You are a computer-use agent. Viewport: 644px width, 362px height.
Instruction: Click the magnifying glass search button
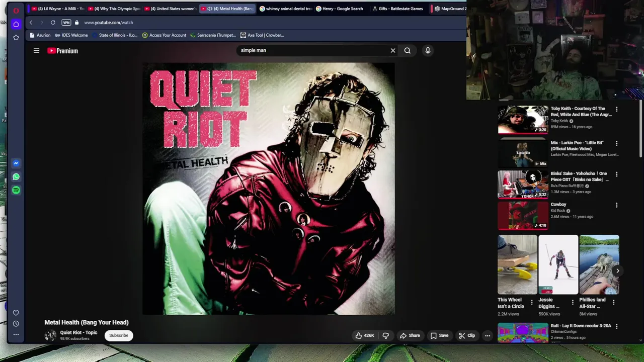(408, 50)
